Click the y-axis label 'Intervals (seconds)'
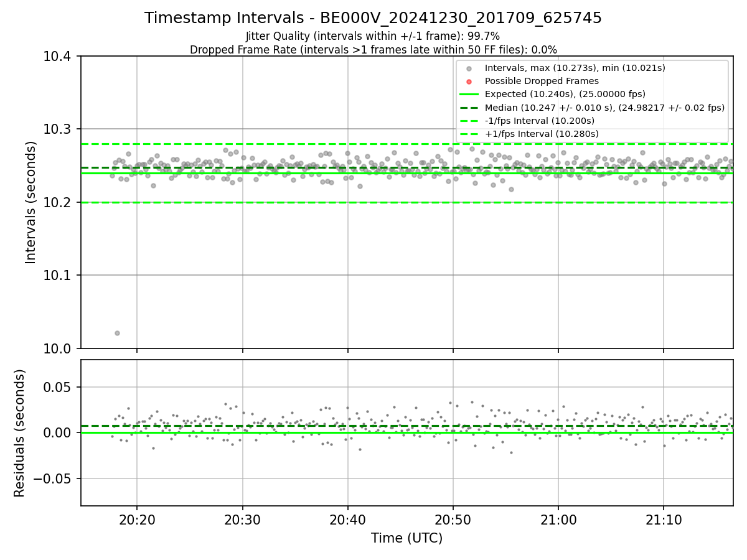The height and width of the screenshot is (560, 747). point(31,202)
